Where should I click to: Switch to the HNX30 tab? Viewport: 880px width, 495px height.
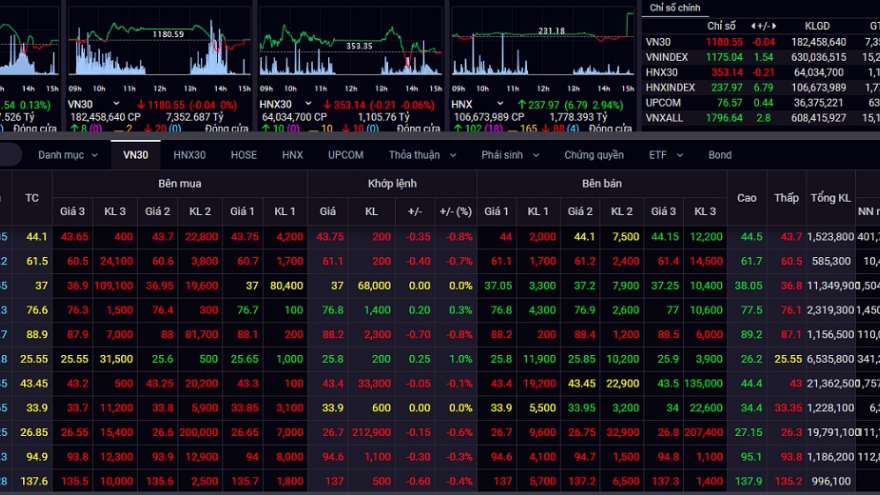189,155
